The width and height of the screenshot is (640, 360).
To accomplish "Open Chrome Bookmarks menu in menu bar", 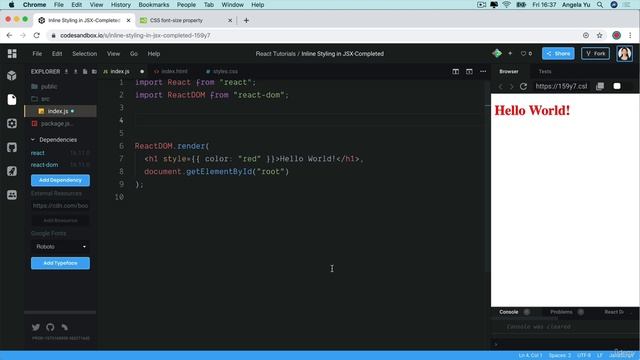I will pyautogui.click(x=154, y=5).
